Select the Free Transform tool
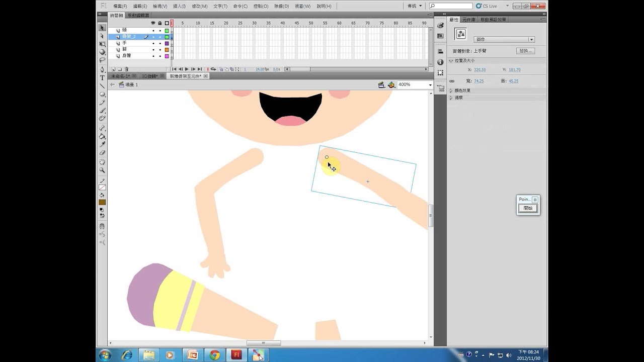This screenshot has height=362, width=644. pos(102,44)
